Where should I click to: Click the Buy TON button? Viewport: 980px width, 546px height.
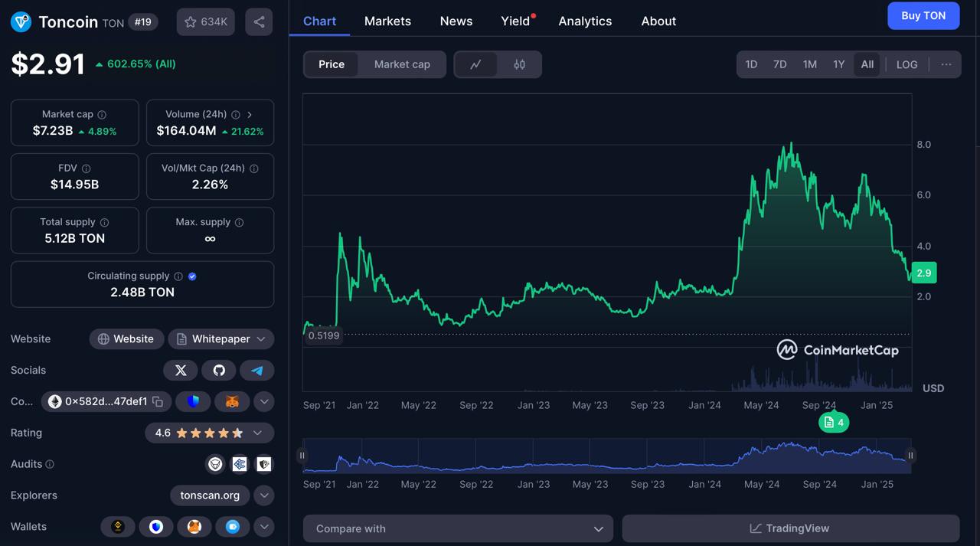[923, 15]
